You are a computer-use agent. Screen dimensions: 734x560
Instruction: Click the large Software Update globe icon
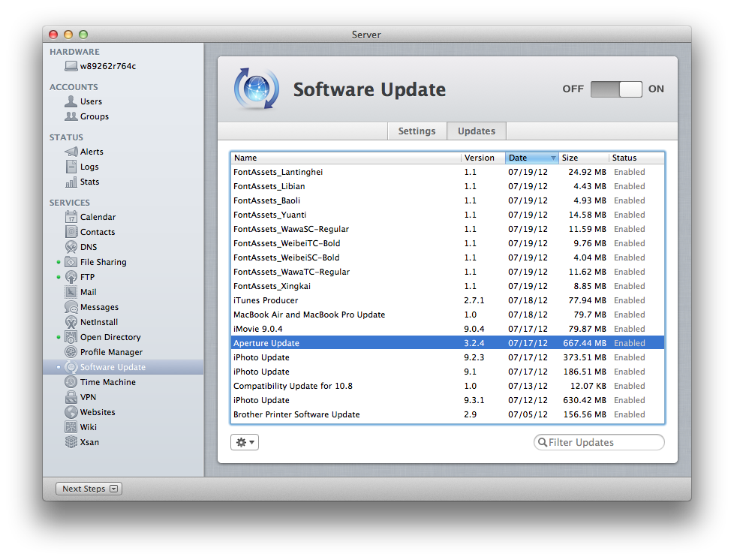(x=257, y=89)
